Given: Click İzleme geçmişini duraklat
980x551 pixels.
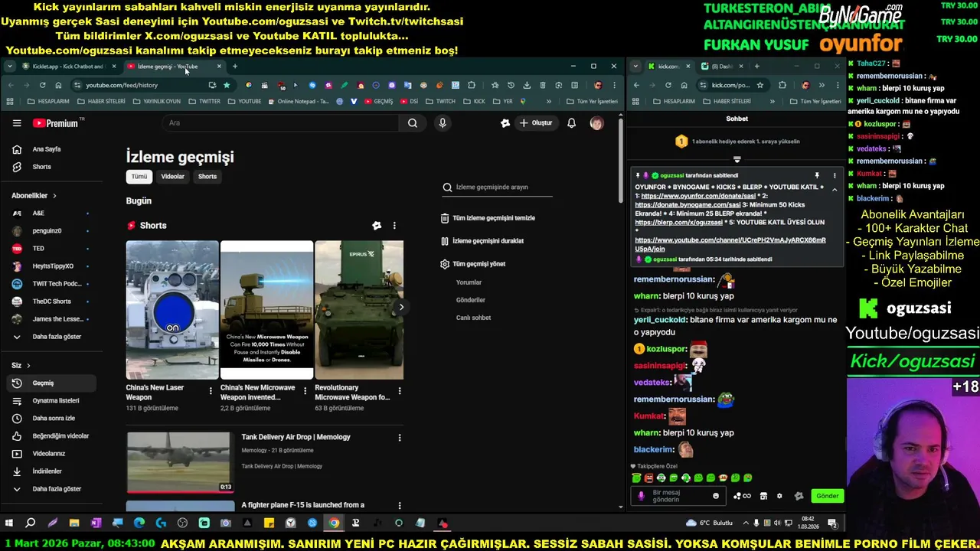Looking at the screenshot, I should tap(482, 241).
